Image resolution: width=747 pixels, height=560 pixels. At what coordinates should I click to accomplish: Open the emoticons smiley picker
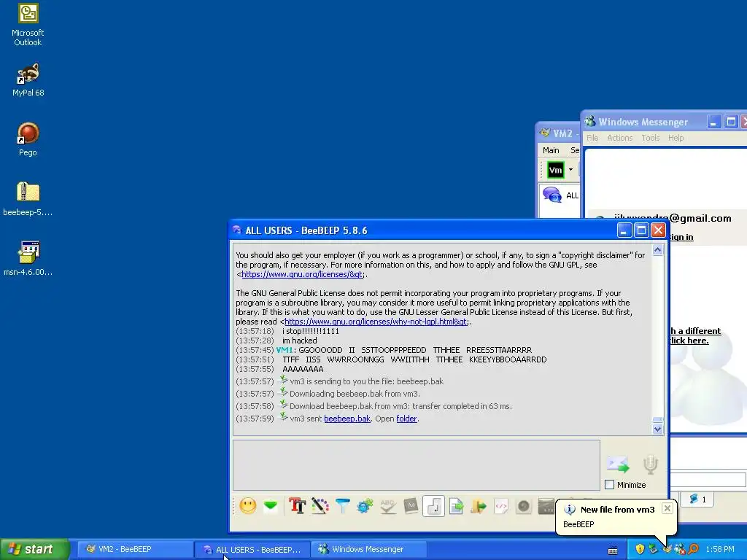click(248, 506)
